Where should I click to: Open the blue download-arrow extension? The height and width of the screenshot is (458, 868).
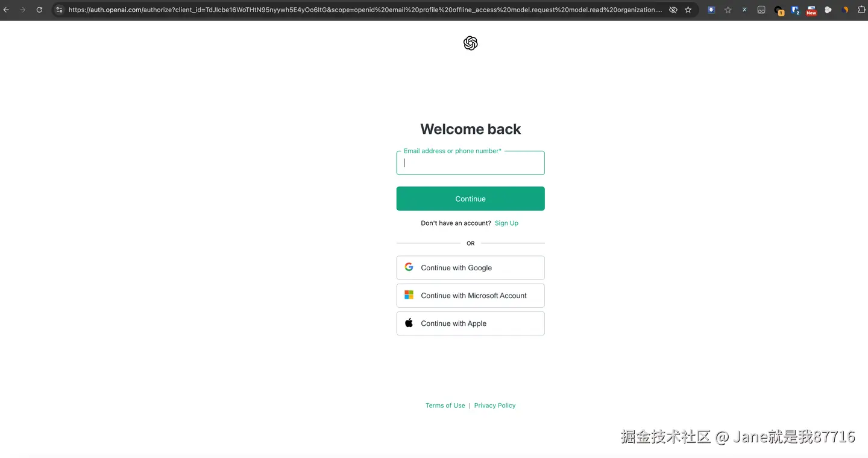[x=711, y=10]
